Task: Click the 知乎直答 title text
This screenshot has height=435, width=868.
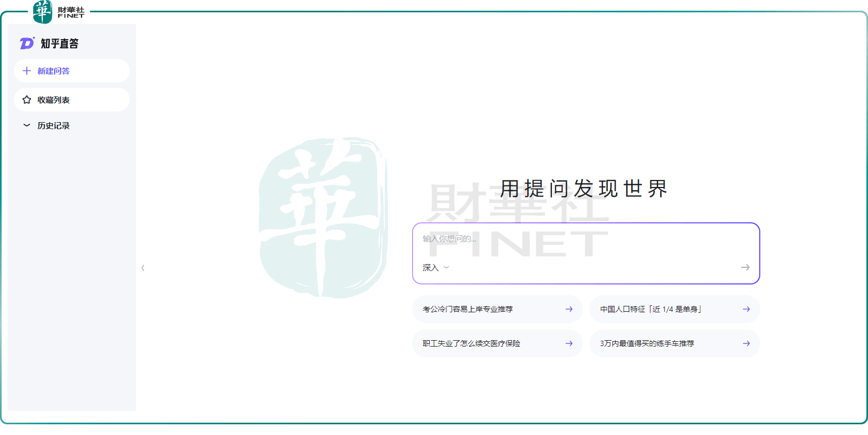Action: [x=59, y=43]
